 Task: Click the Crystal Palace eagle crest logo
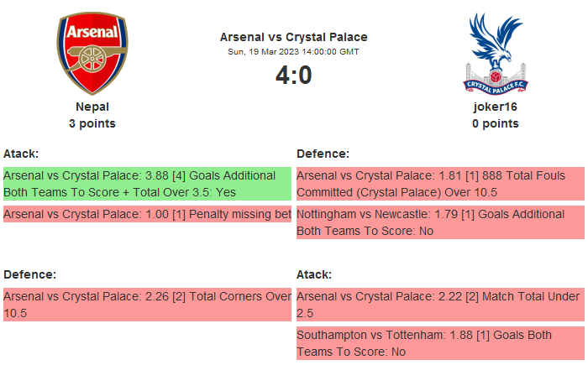(x=495, y=53)
